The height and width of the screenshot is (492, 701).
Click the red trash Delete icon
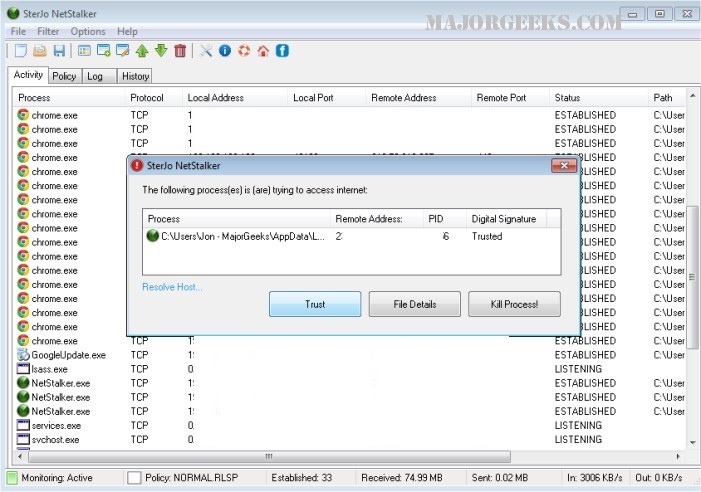click(180, 50)
